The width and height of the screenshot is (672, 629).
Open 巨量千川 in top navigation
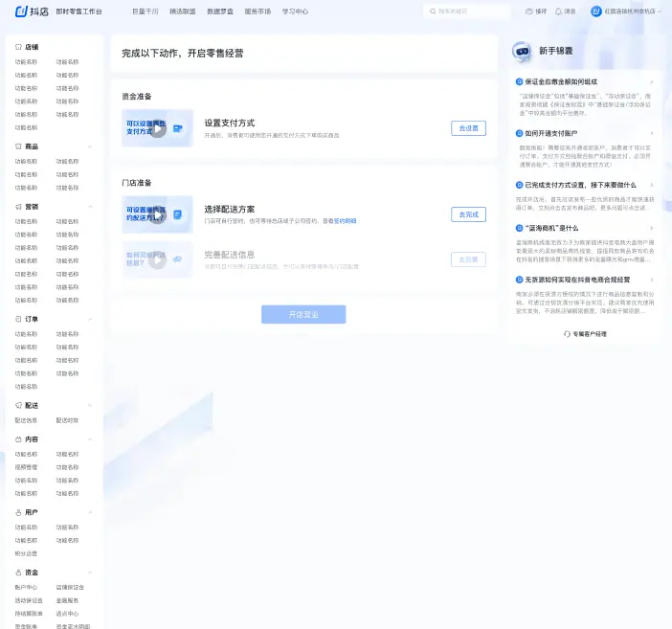[x=146, y=11]
